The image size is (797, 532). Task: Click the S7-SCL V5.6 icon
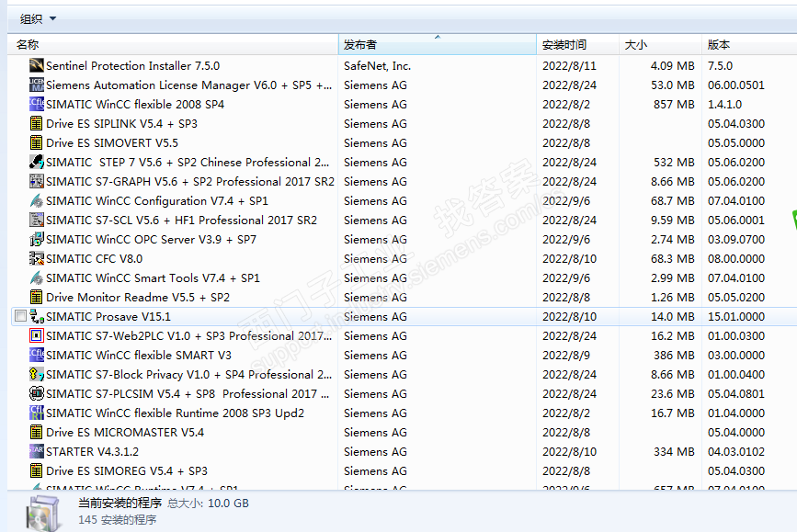(37, 220)
